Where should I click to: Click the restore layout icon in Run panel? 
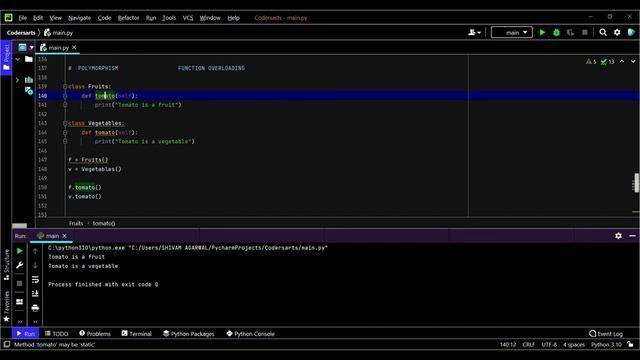20,302
